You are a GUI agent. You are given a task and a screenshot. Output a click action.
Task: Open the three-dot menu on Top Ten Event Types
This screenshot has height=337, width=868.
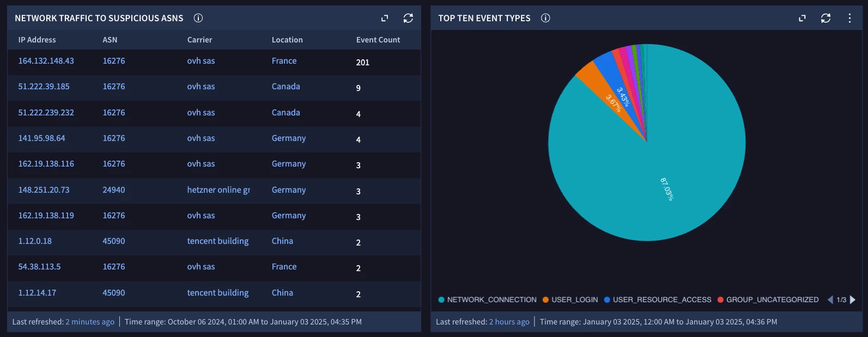coord(849,18)
